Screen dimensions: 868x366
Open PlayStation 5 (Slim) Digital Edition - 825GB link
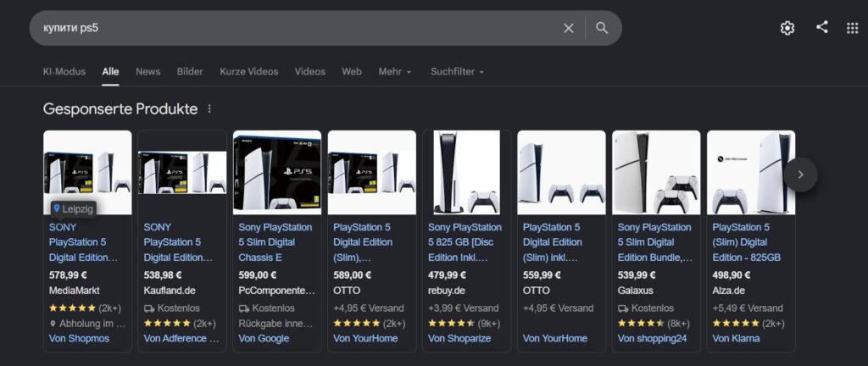click(746, 242)
